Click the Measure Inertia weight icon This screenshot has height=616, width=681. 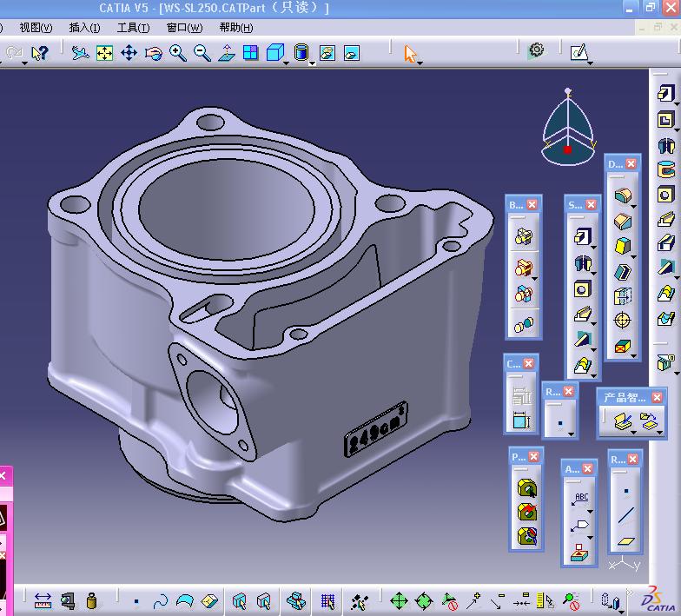(x=91, y=601)
